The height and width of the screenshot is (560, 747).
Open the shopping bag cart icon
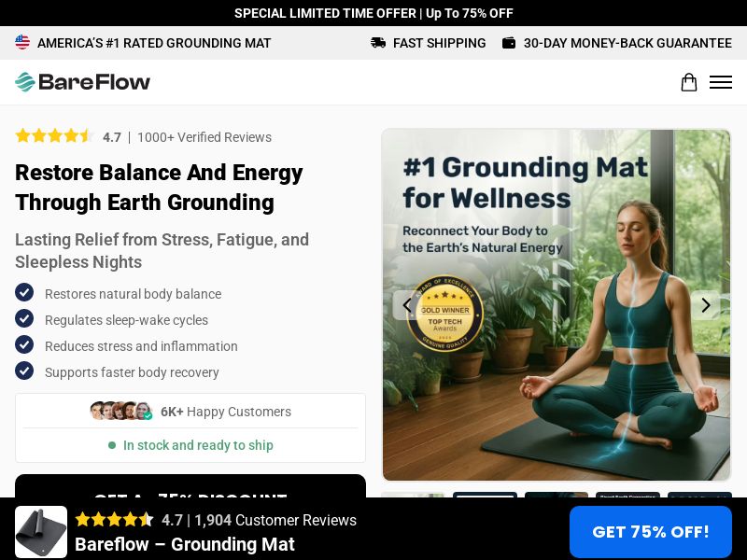pyautogui.click(x=688, y=82)
